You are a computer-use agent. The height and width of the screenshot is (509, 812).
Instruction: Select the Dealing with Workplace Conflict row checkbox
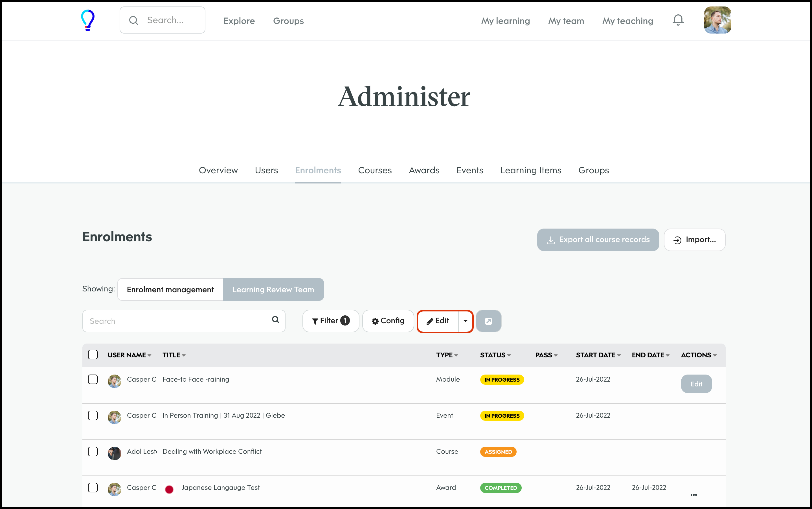(93, 452)
